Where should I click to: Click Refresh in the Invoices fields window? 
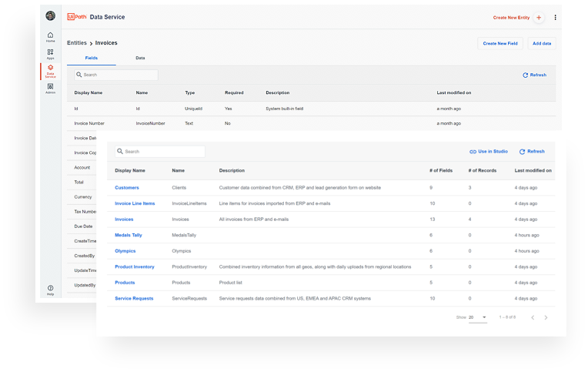[534, 75]
